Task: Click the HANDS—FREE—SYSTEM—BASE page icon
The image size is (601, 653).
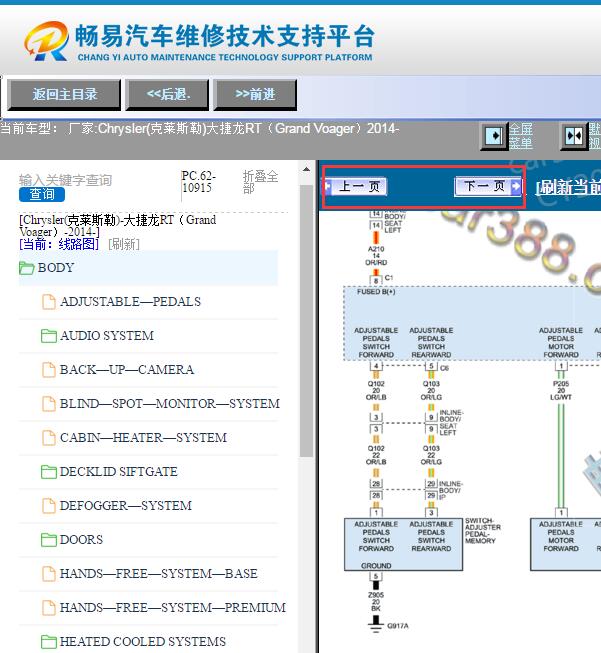Action: (x=49, y=574)
